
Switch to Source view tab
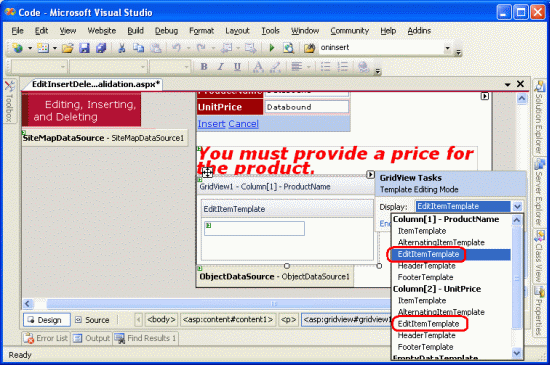92,320
